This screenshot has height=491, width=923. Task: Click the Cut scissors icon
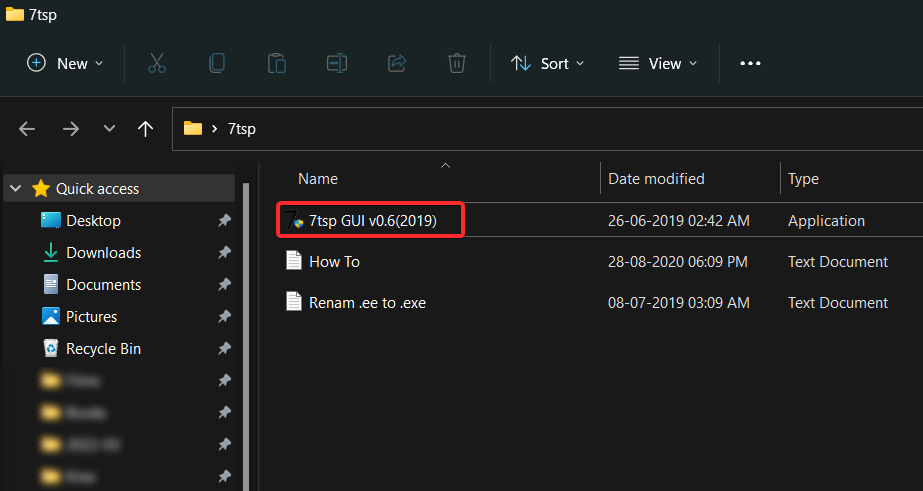coord(157,63)
